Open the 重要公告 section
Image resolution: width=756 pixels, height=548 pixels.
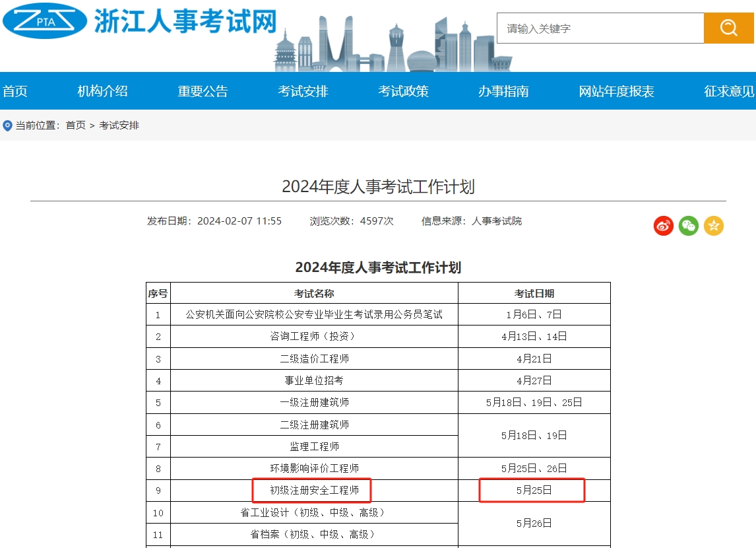click(x=202, y=91)
